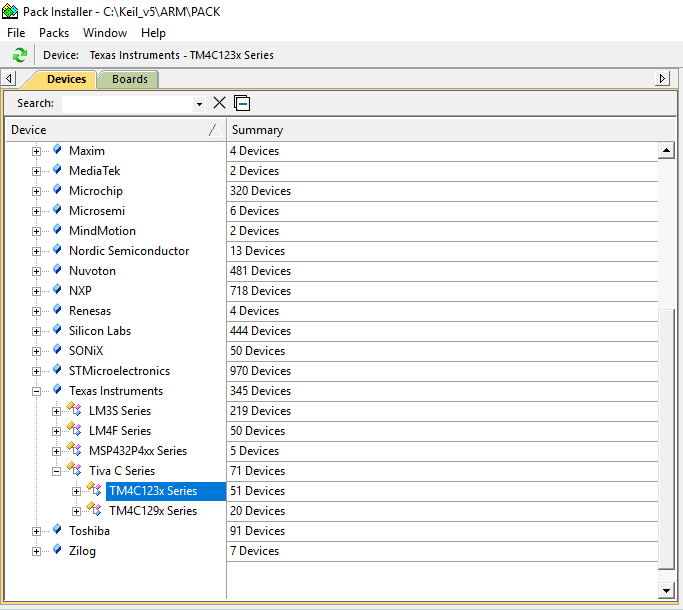Click the TM4C123x Series subfamily icon
The height and width of the screenshot is (610, 683).
94,490
